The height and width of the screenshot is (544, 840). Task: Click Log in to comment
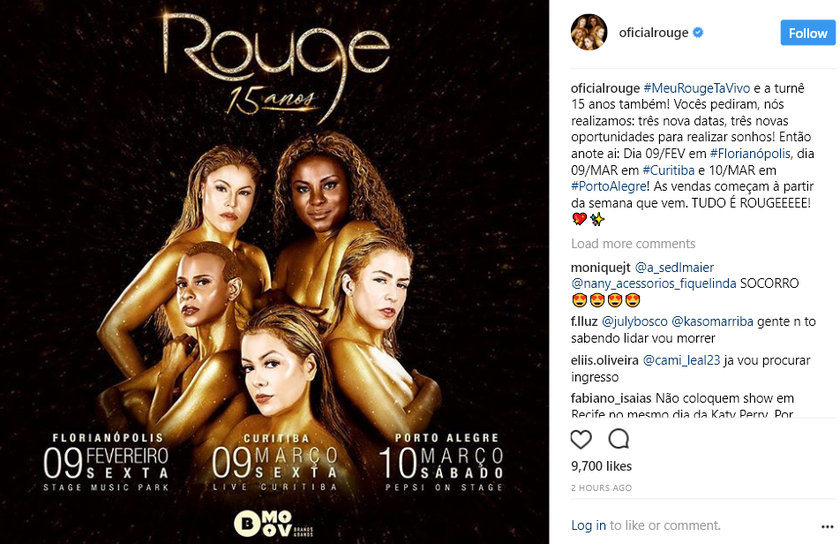click(588, 525)
